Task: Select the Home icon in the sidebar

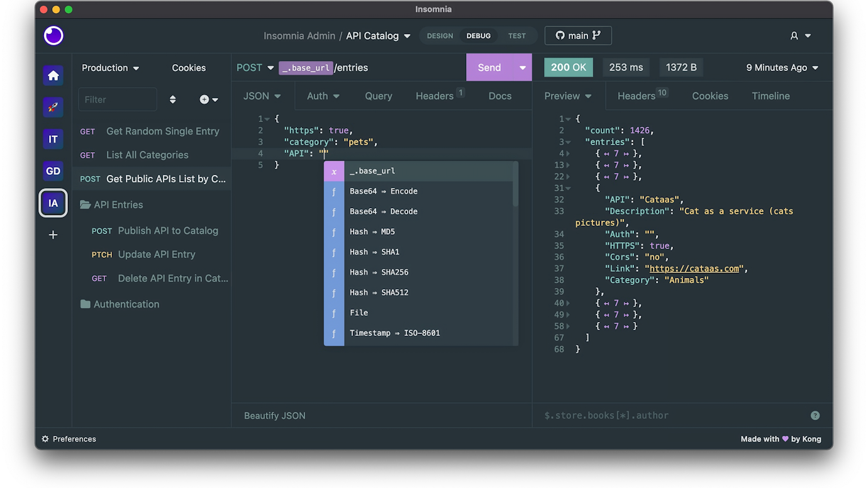Action: click(53, 75)
